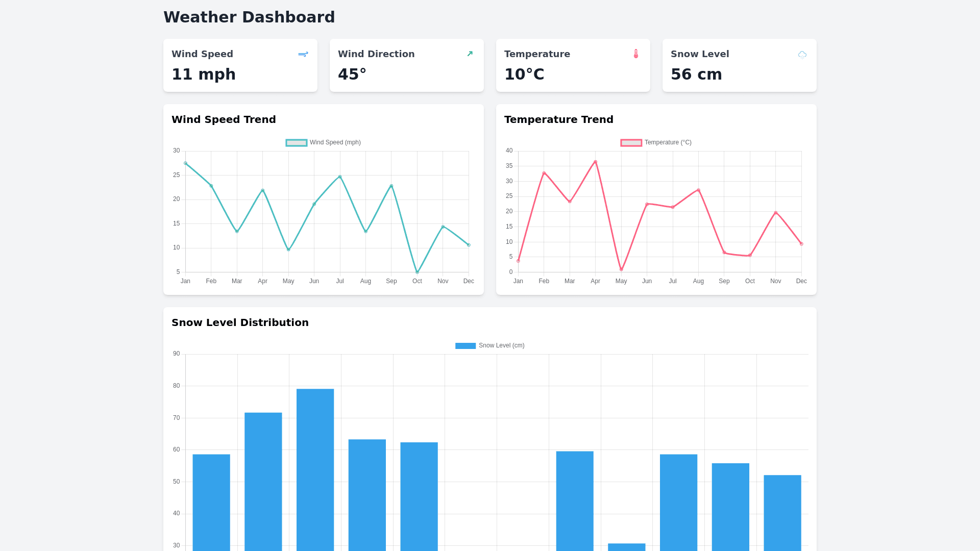Click the tallest bar in snow chart
The width and height of the screenshot is (980, 551).
[x=315, y=469]
